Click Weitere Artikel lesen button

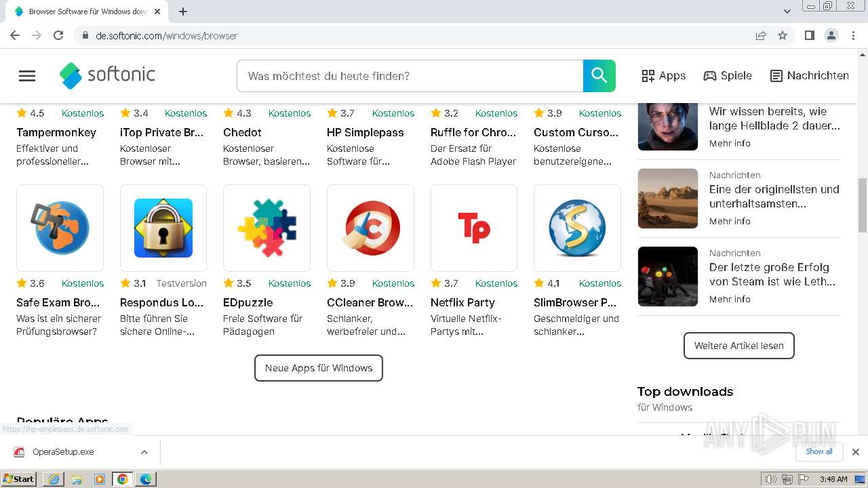739,346
